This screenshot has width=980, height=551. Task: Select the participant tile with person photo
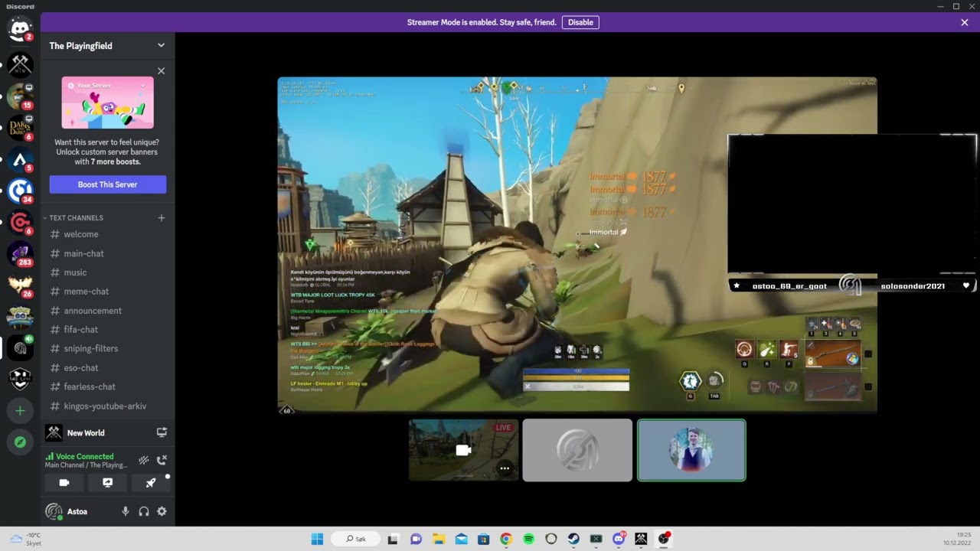pos(691,450)
